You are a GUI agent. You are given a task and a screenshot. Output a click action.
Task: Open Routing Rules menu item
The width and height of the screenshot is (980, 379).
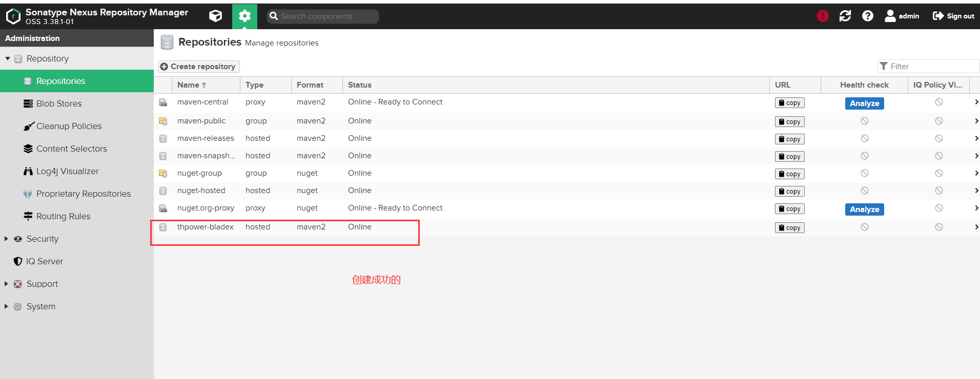(x=77, y=216)
